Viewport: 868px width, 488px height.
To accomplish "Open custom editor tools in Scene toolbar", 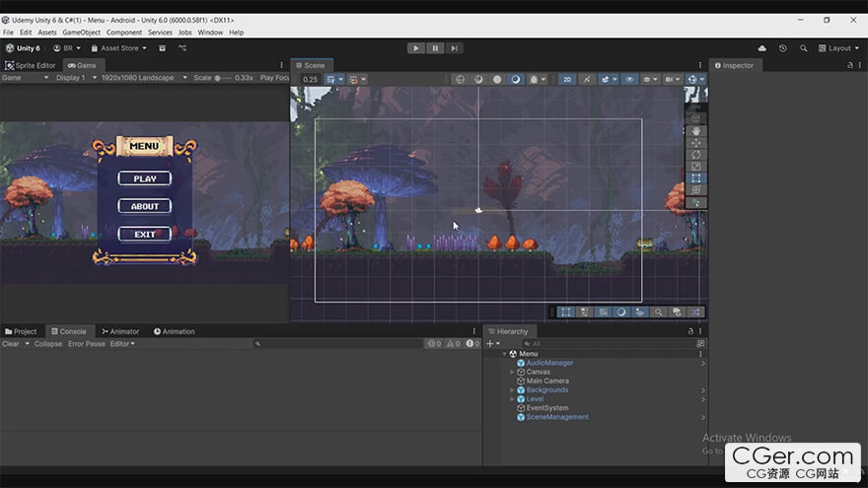I will [x=695, y=202].
